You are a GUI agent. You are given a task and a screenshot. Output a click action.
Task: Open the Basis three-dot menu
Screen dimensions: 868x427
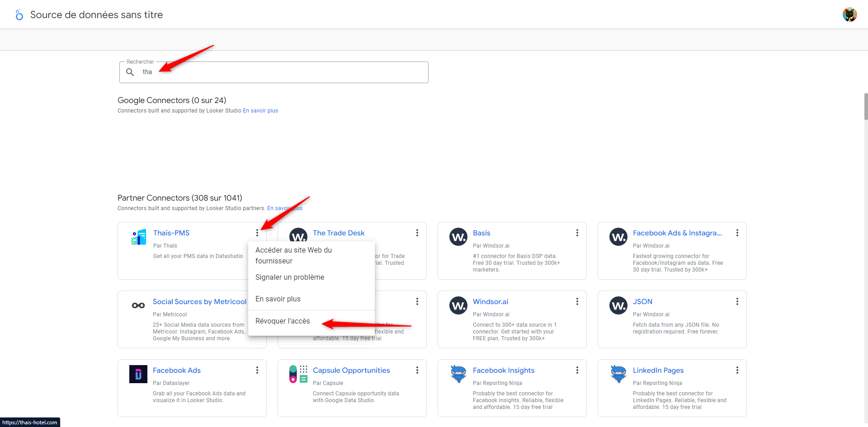click(577, 233)
